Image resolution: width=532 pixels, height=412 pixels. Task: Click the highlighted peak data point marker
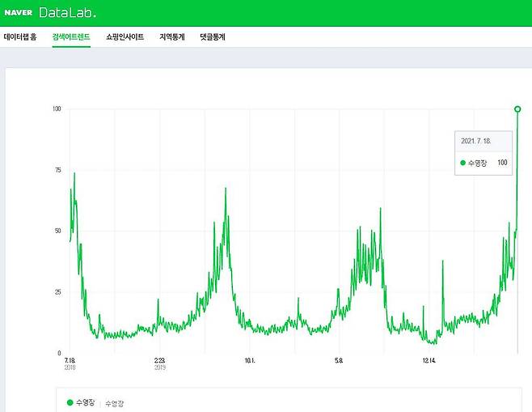517,108
